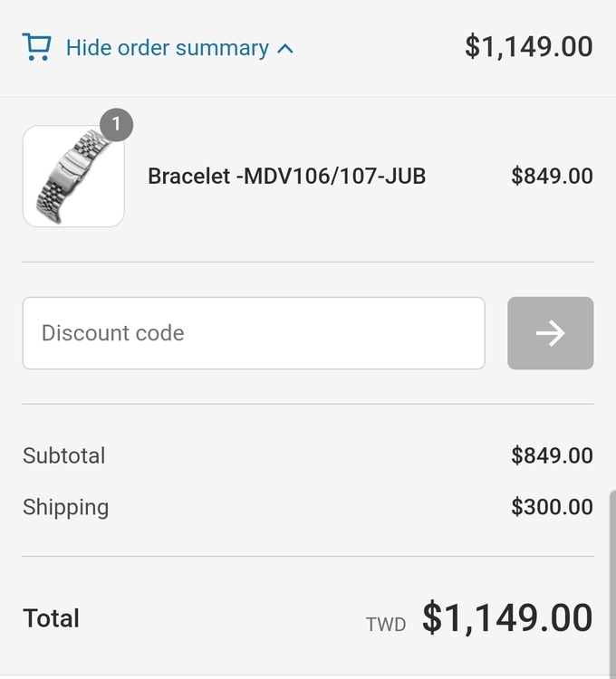Click the $849.00 subtotal amount
The width and height of the screenshot is (616, 679).
click(x=552, y=455)
